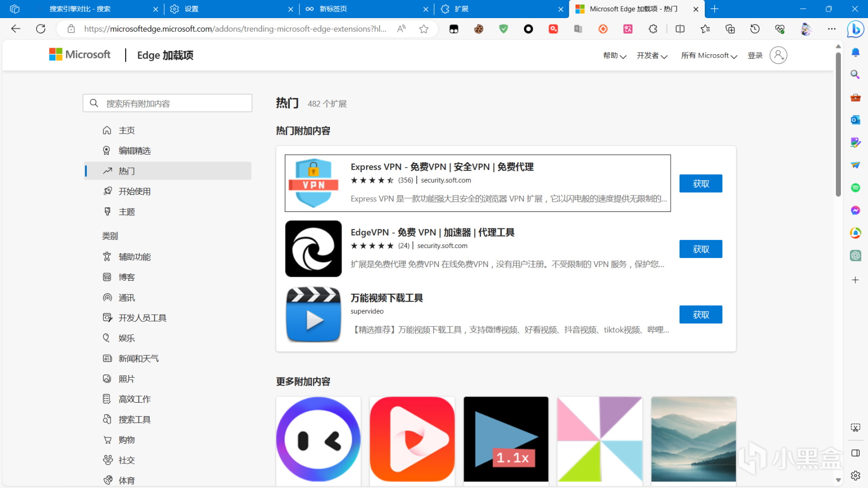The image size is (868, 488).
Task: Add a new sidebar app with plus
Action: (855, 280)
